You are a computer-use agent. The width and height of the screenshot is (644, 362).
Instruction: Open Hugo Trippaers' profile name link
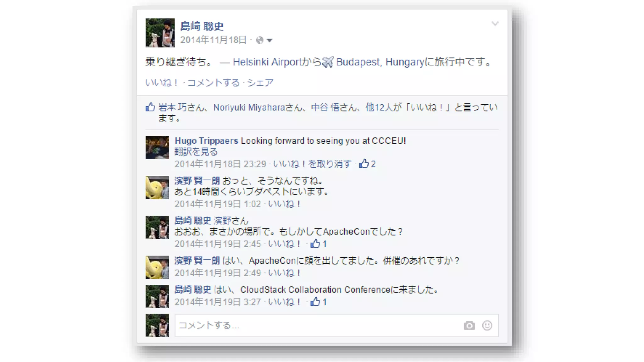[206, 141]
